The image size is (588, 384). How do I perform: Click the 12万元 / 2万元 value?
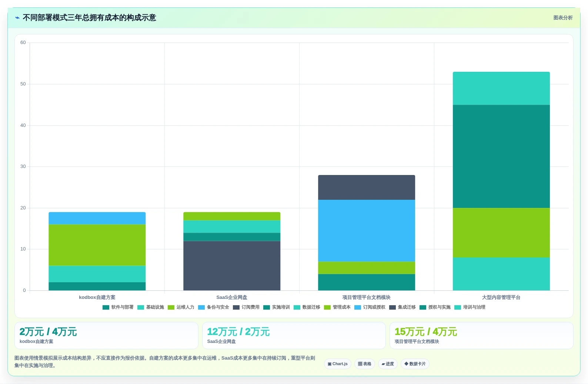pos(238,332)
